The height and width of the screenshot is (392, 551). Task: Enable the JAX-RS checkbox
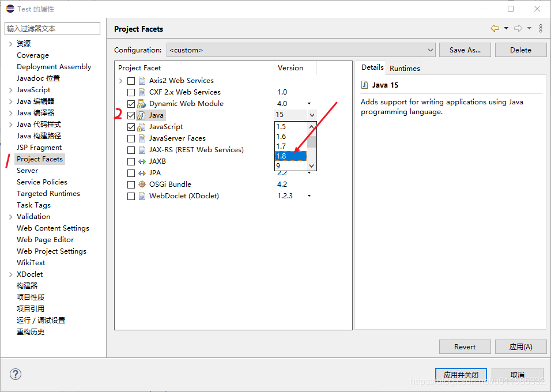(x=131, y=150)
